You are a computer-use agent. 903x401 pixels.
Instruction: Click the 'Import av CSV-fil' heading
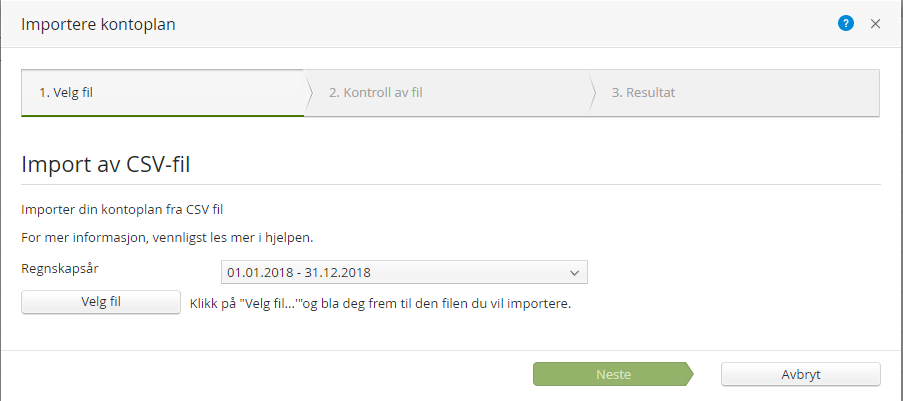click(x=113, y=164)
